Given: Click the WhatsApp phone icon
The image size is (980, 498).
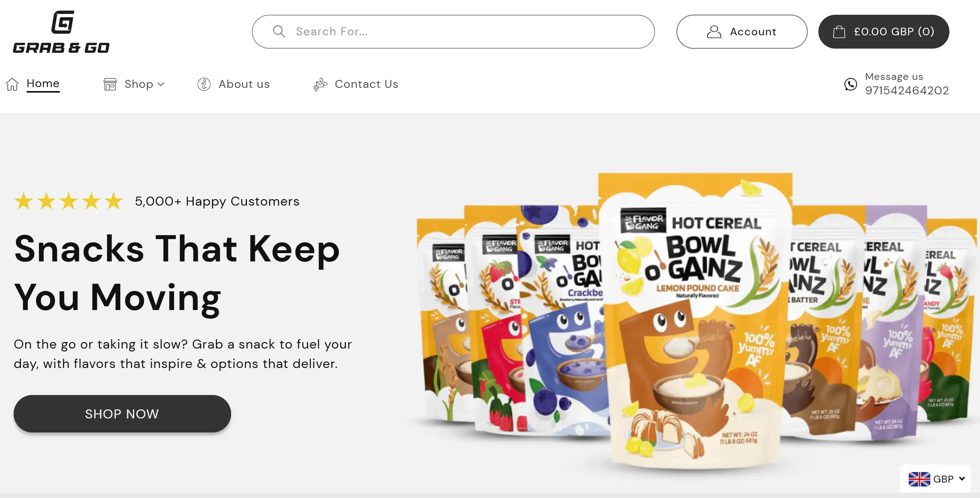Looking at the screenshot, I should coord(851,84).
